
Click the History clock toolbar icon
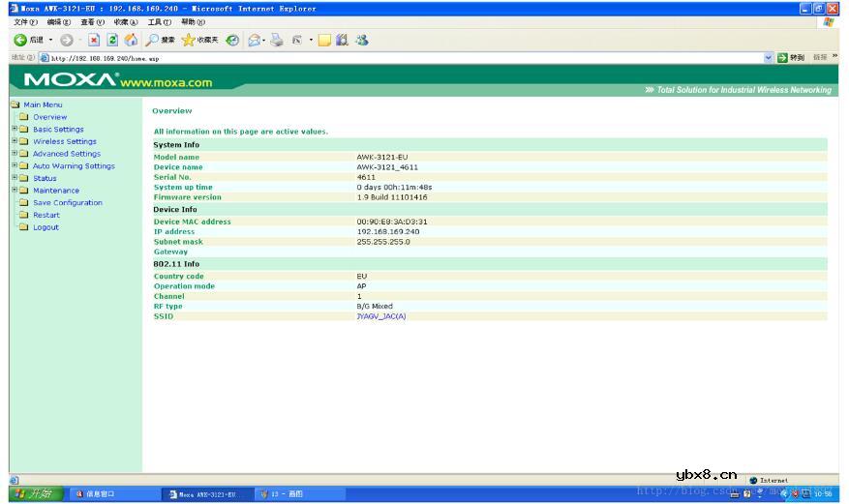click(233, 40)
